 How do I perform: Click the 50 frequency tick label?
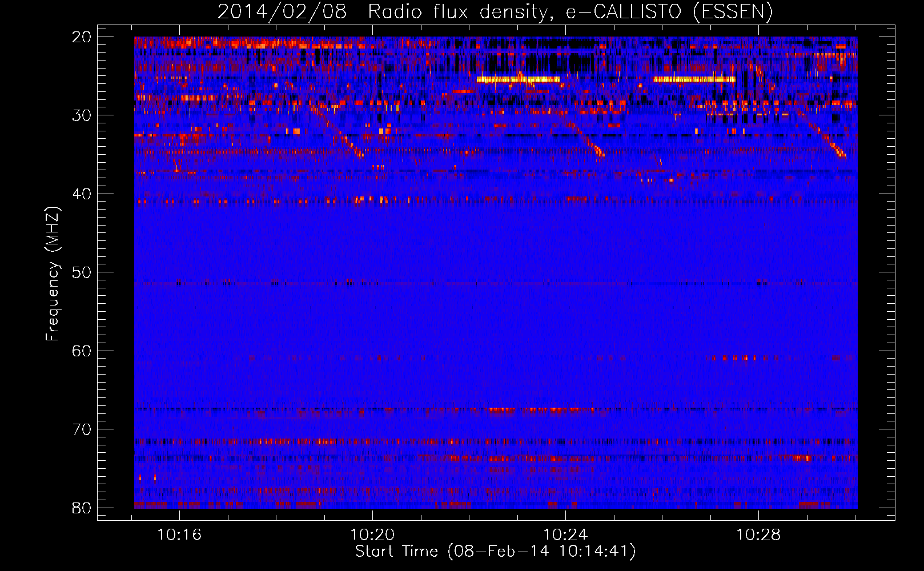click(x=82, y=272)
